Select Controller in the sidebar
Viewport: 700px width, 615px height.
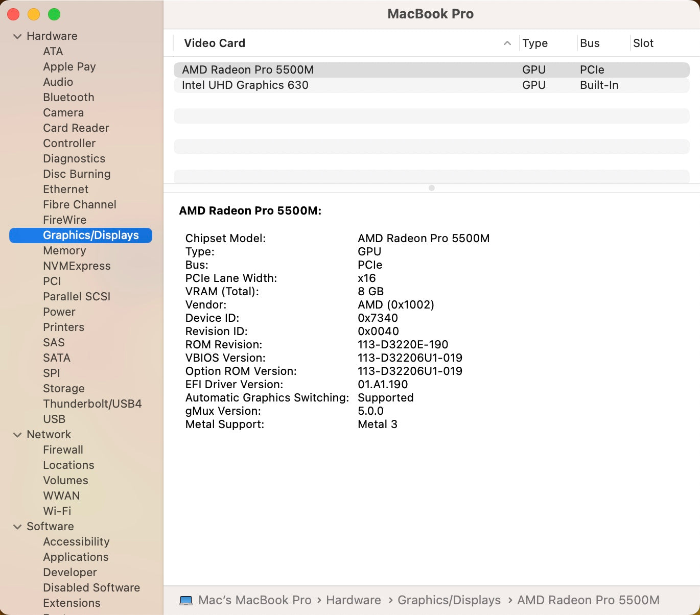69,144
